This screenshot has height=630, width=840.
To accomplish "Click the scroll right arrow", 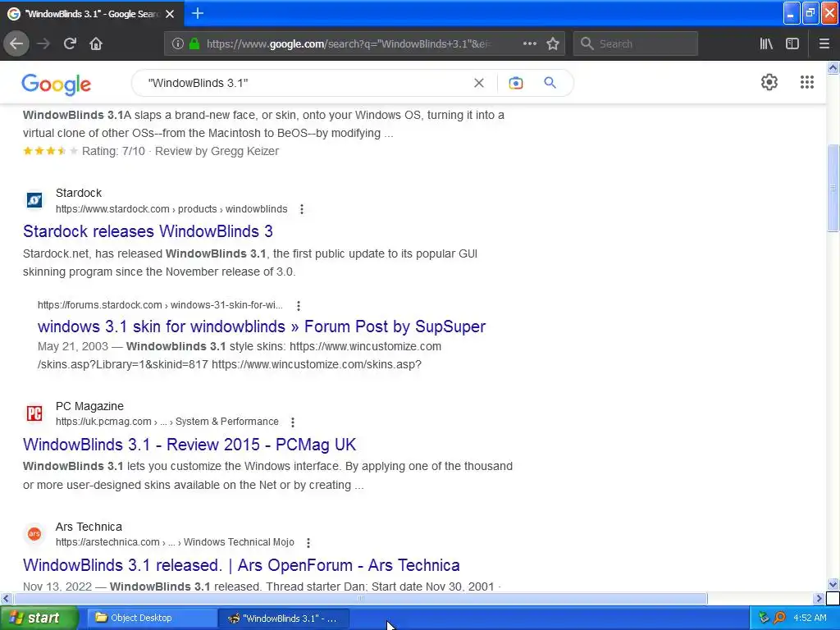I will [x=819, y=598].
